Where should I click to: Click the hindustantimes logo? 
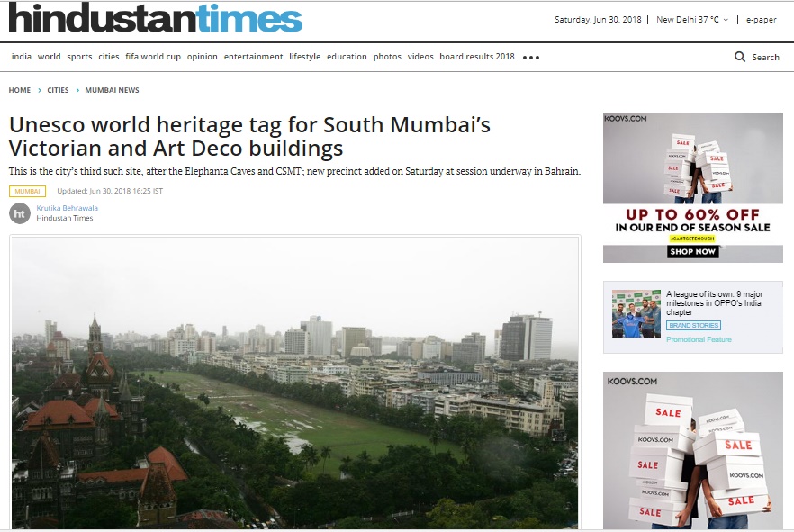[x=155, y=19]
